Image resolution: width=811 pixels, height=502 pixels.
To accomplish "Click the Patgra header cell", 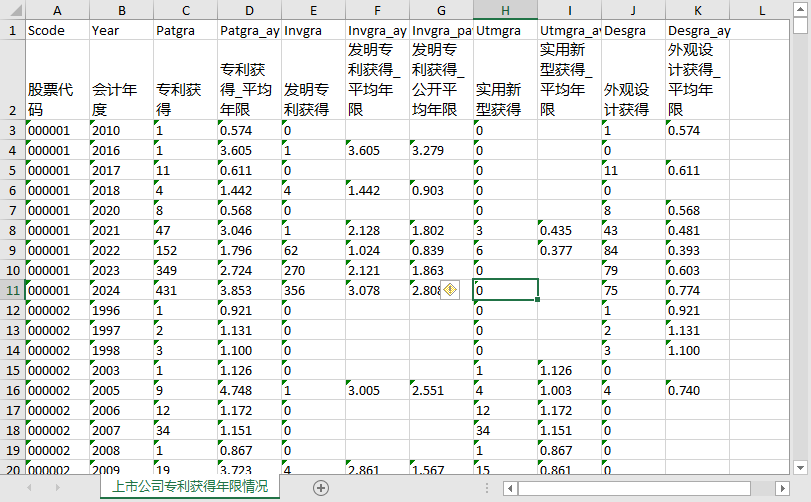I will point(186,31).
